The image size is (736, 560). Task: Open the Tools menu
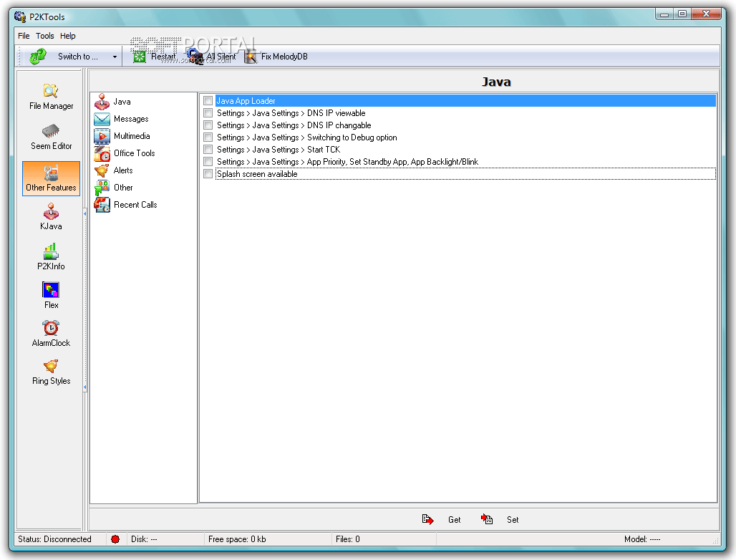pos(44,36)
